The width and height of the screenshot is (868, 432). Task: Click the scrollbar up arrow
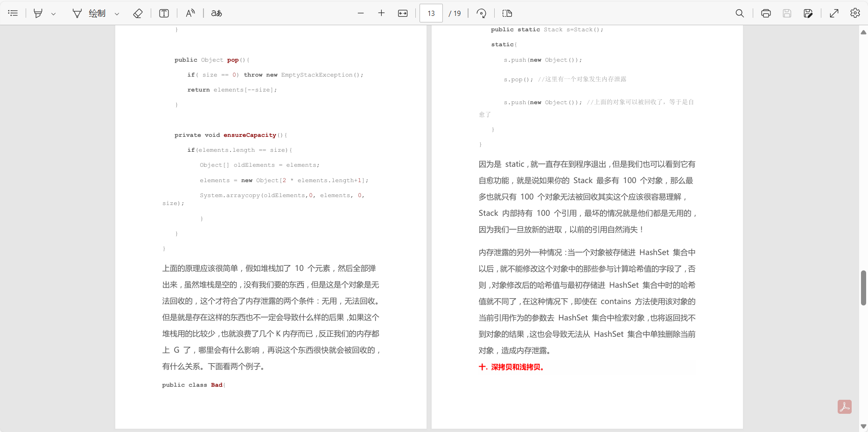coord(863,32)
